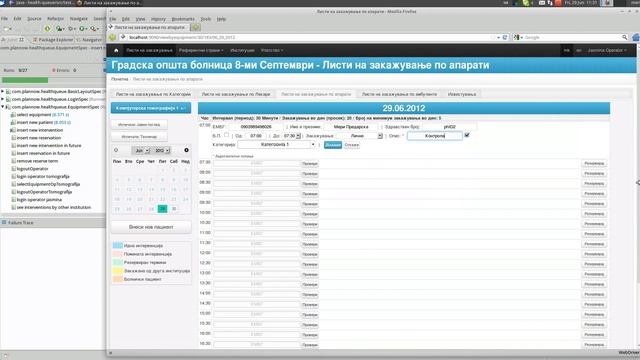Viewport: 640px width, 360px height.
Task: Click the ЕМБГ input field with 0903989498026
Action: click(x=256, y=127)
